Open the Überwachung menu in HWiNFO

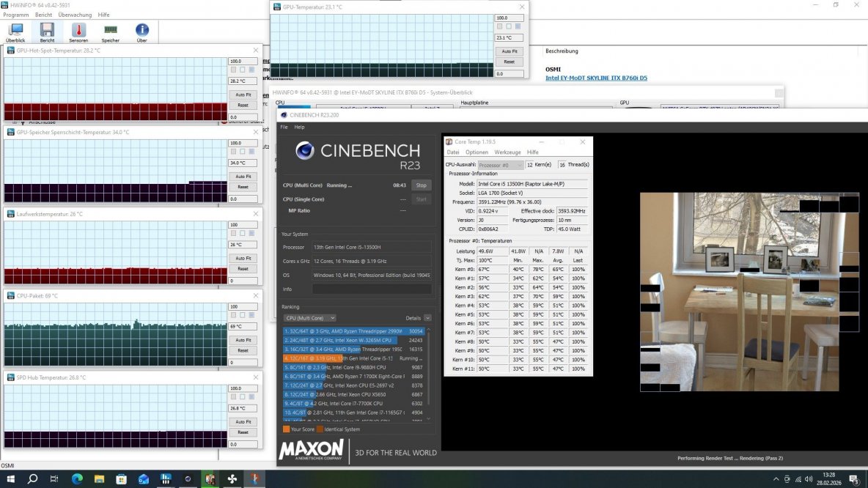tap(76, 15)
